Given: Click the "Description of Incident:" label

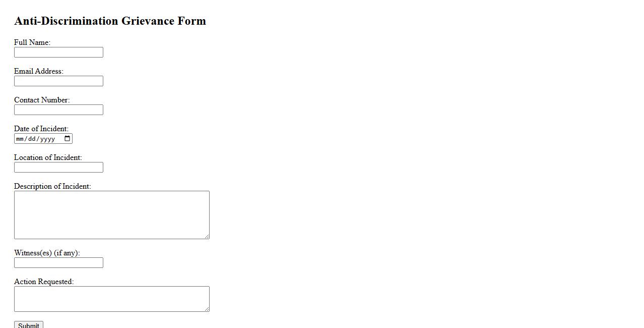Looking at the screenshot, I should [x=52, y=186].
